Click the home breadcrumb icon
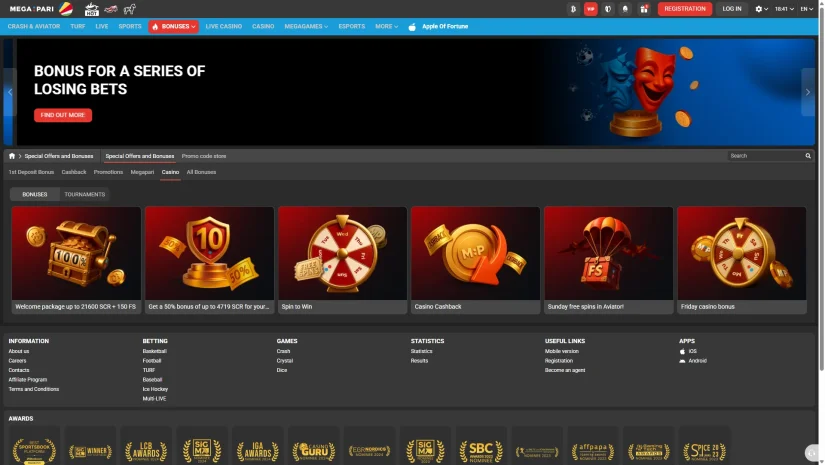Viewport: 825px width, 465px height. pos(12,156)
